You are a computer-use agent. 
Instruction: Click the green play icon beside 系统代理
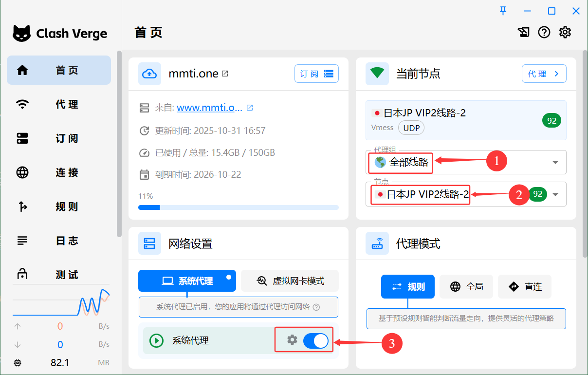point(156,340)
